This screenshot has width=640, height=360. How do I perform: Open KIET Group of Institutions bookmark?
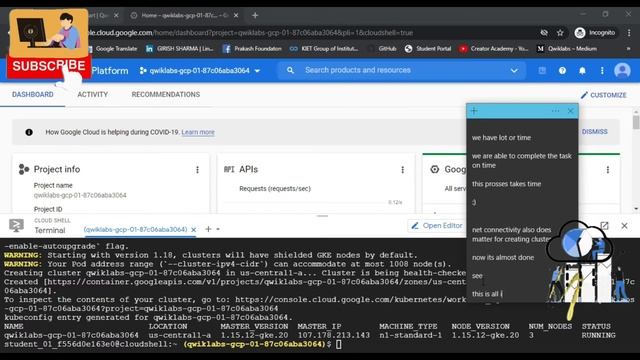(324, 49)
